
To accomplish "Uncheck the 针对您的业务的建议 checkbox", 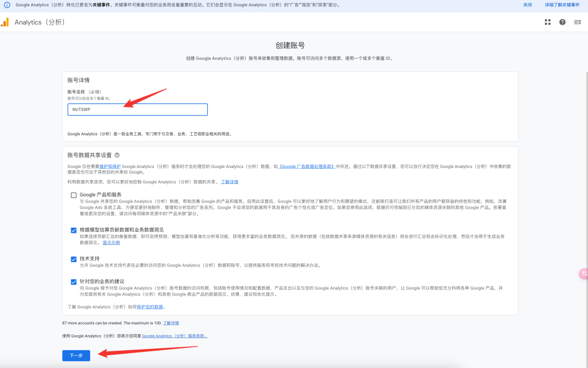I will [x=73, y=282].
